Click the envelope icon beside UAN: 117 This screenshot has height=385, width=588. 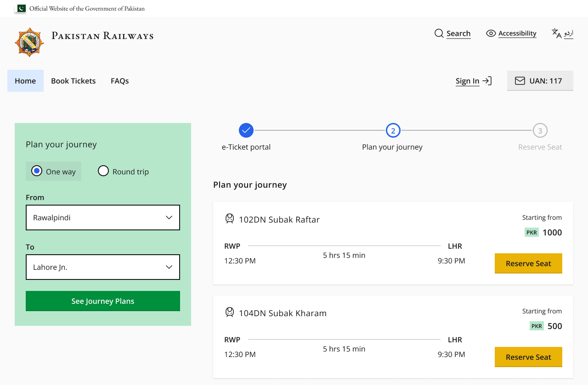coord(520,81)
